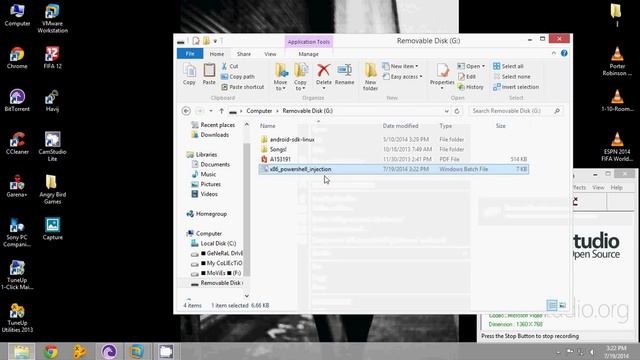Sort by Date modified column
The width and height of the screenshot is (640, 360).
click(x=400, y=126)
